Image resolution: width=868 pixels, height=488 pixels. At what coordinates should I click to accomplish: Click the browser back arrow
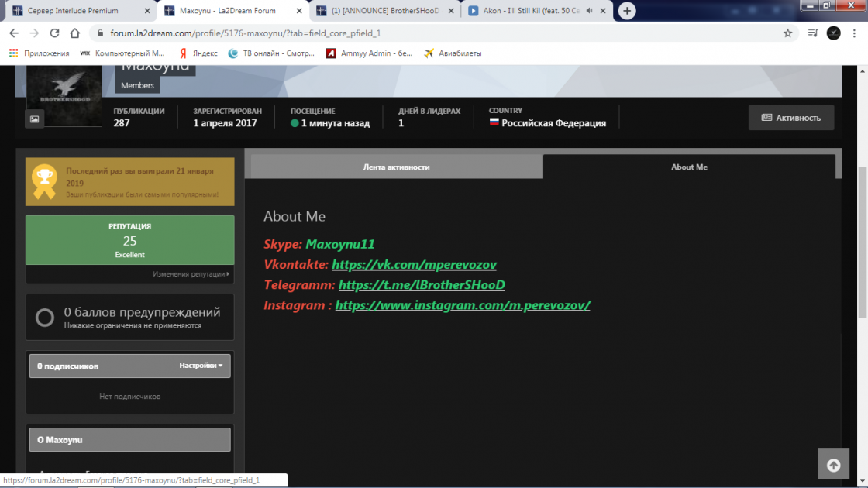(13, 33)
